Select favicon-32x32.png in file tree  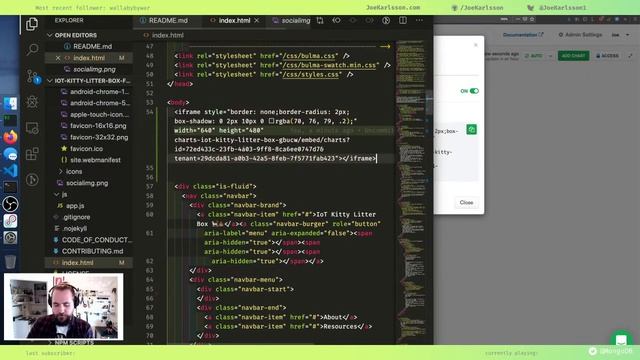pos(99,137)
